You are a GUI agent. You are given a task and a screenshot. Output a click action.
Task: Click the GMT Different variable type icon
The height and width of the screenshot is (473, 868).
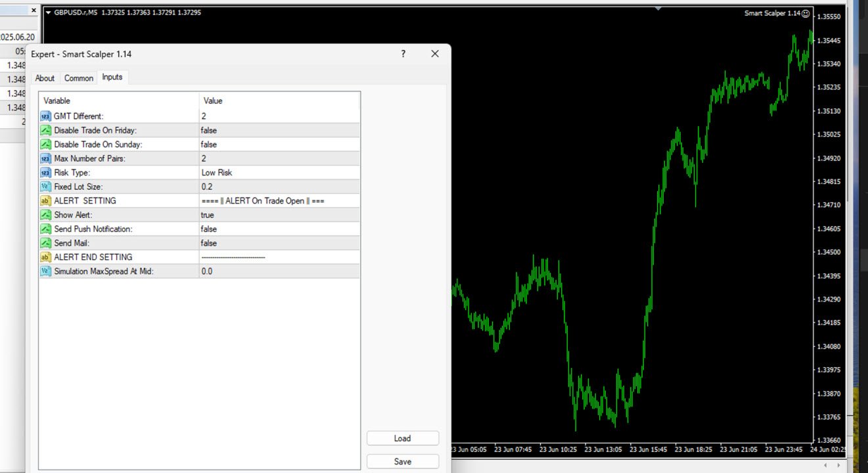pos(45,116)
